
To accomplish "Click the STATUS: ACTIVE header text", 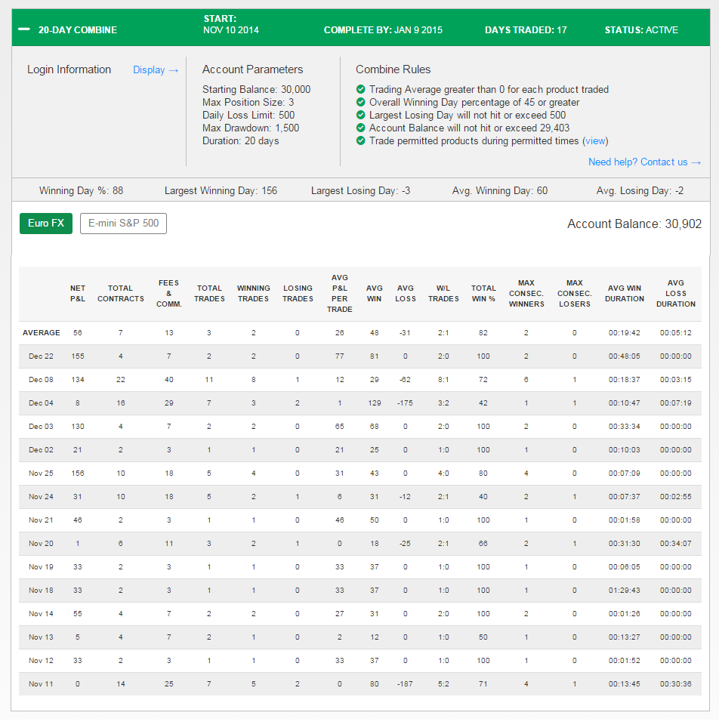I will [x=641, y=30].
